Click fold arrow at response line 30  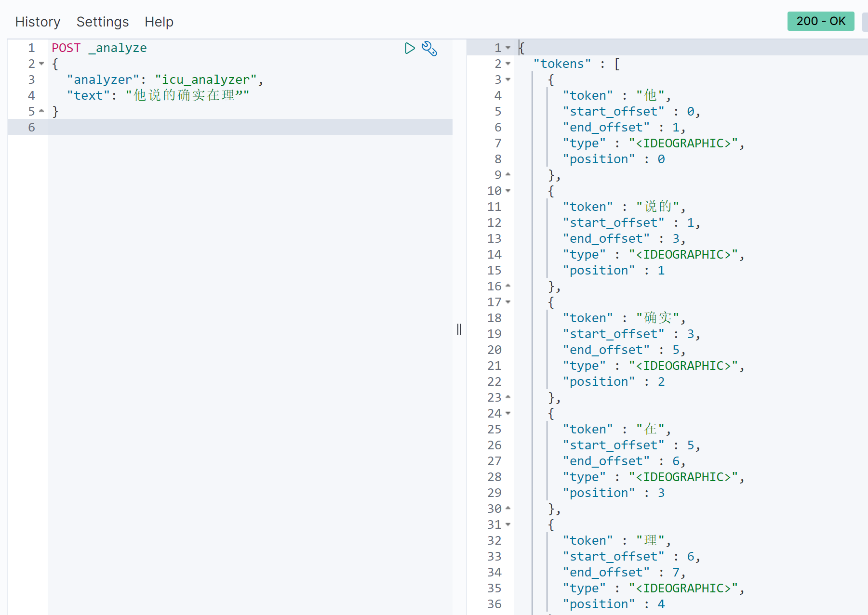[x=508, y=509]
